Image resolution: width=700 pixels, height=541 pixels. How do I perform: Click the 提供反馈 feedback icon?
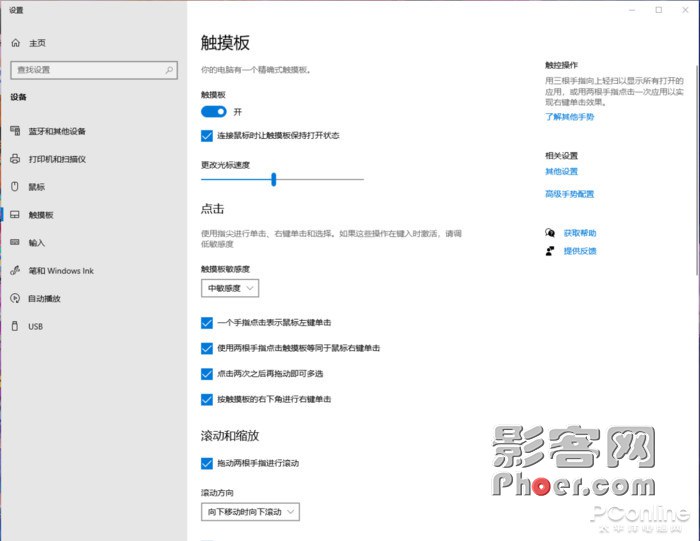(550, 251)
